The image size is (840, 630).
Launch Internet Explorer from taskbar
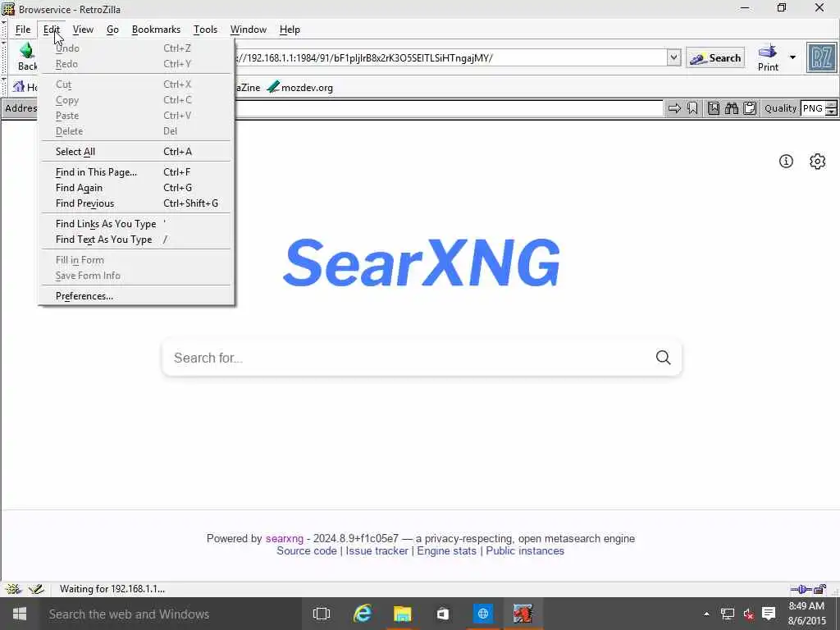tap(362, 614)
